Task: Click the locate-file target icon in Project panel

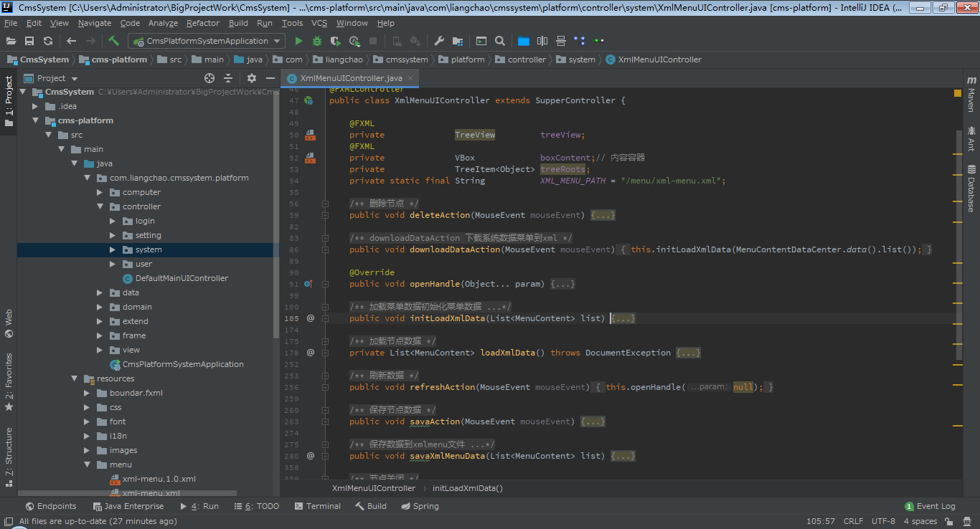Action: pyautogui.click(x=209, y=78)
